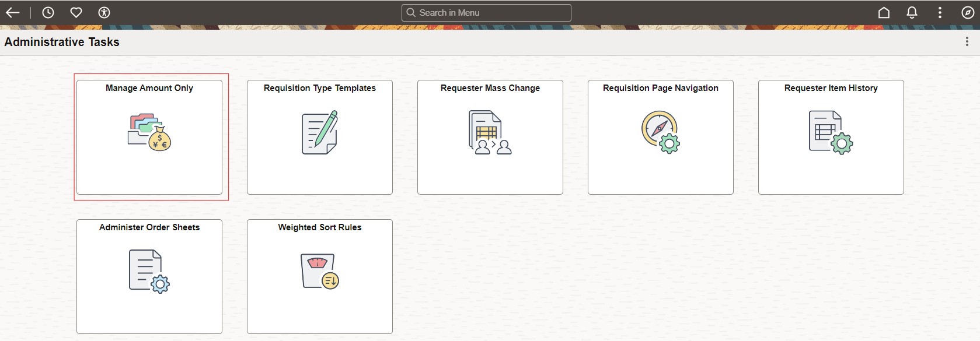Viewport: 980px width, 341px height.
Task: Open Recently Visited clock icon
Action: [48, 12]
